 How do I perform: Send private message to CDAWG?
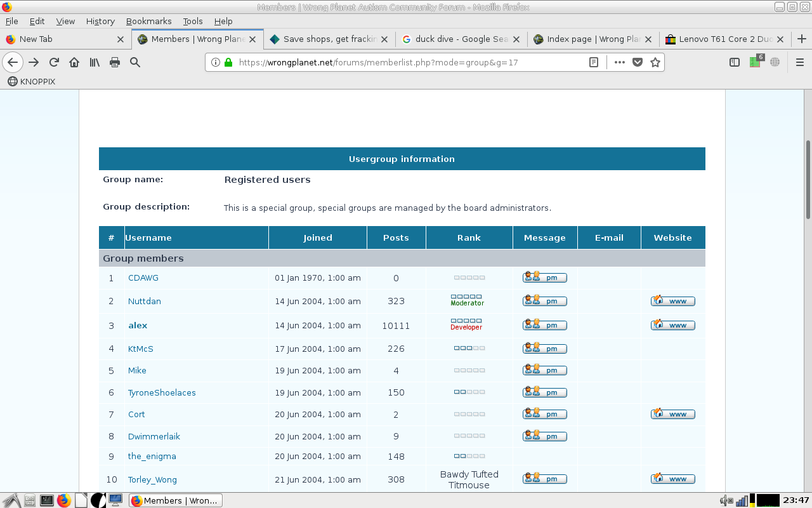pyautogui.click(x=545, y=277)
